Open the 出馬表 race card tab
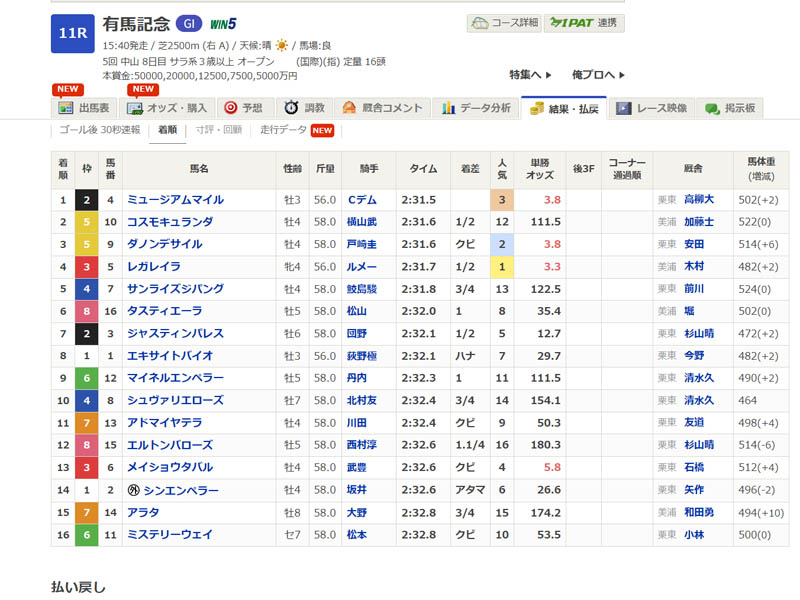The width and height of the screenshot is (800, 600). coord(85,108)
